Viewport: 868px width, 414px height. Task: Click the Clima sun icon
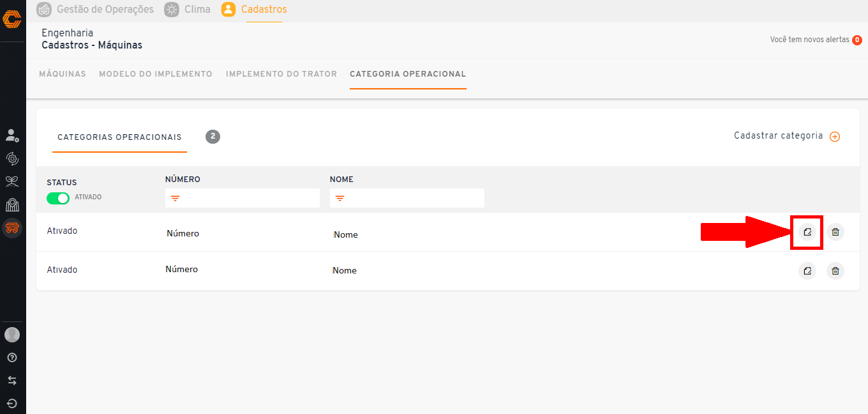172,10
